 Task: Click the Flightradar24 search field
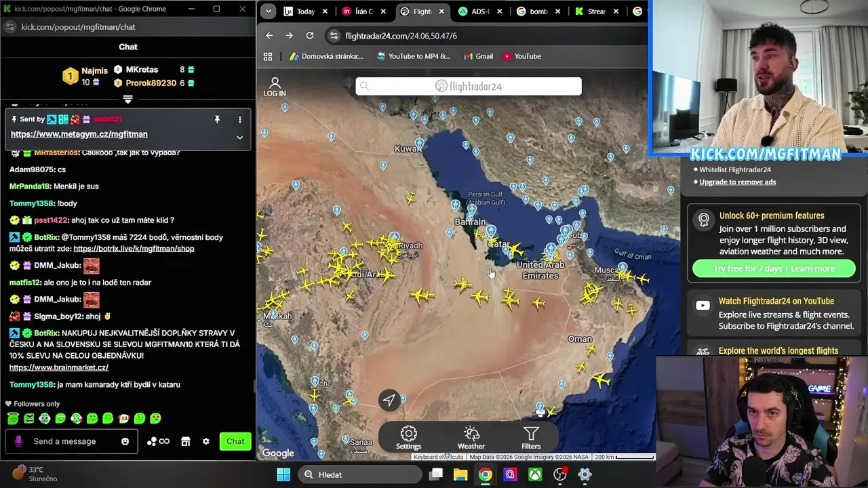point(469,86)
